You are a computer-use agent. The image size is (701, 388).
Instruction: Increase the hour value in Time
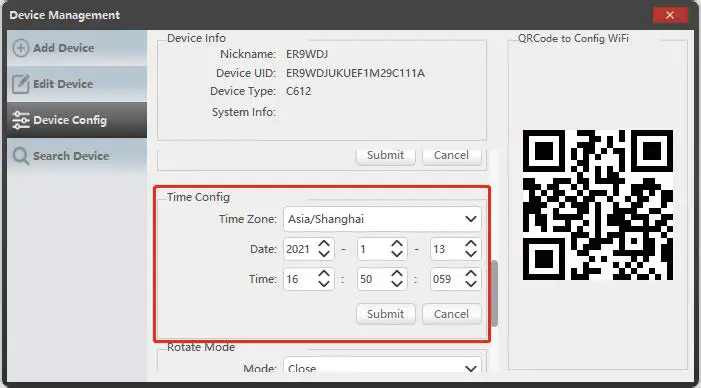[324, 274]
